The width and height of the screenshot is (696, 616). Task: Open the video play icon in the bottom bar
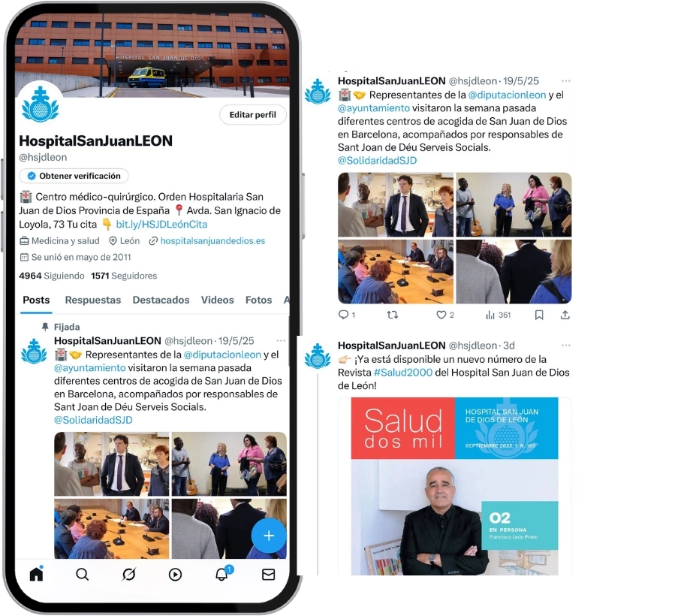(176, 575)
